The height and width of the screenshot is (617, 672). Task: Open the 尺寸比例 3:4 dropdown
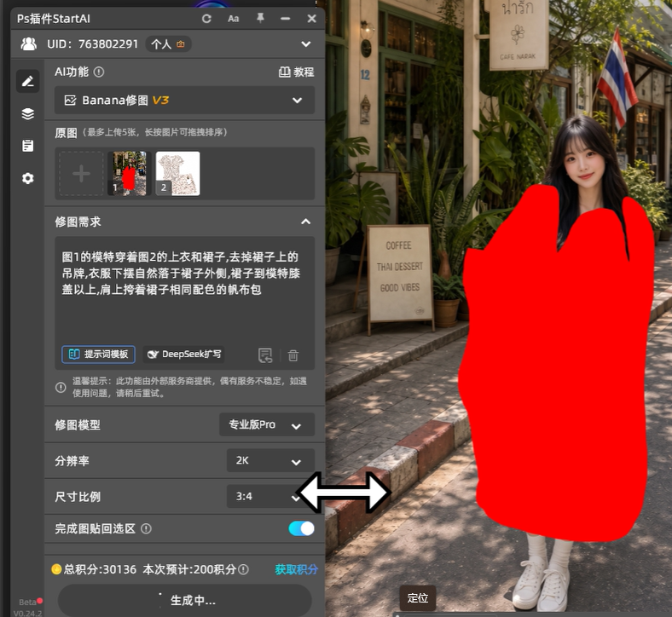tap(270, 497)
